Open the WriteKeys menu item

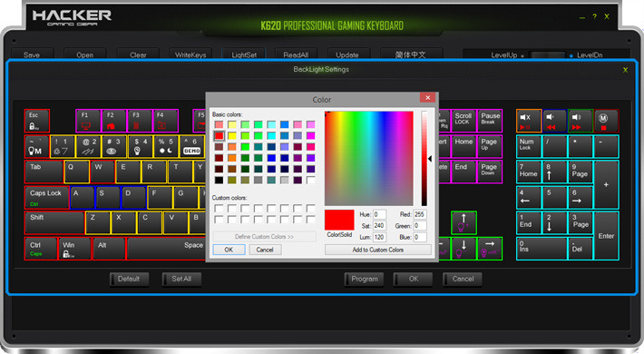pos(190,54)
